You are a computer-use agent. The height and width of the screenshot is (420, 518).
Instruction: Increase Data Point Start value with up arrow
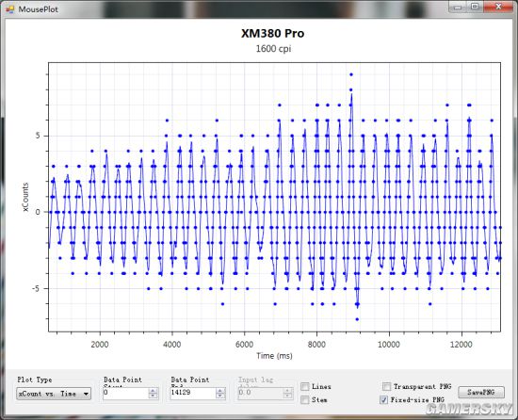tap(153, 390)
